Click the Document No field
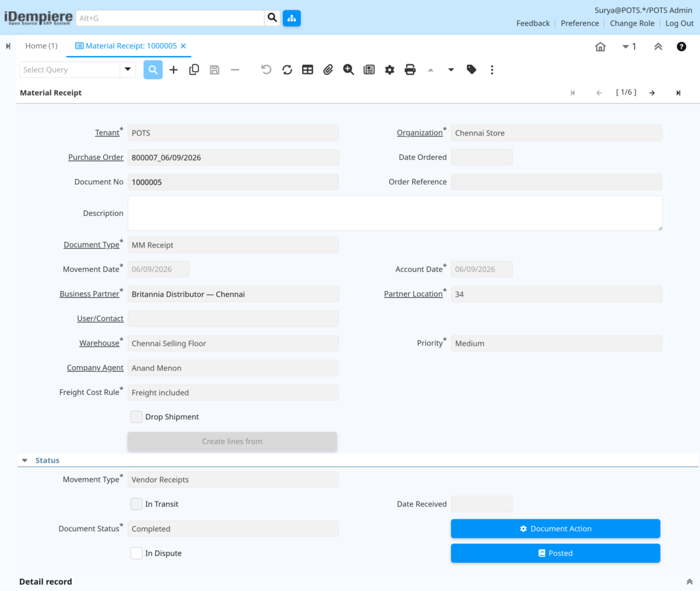700x591 pixels. click(x=233, y=182)
